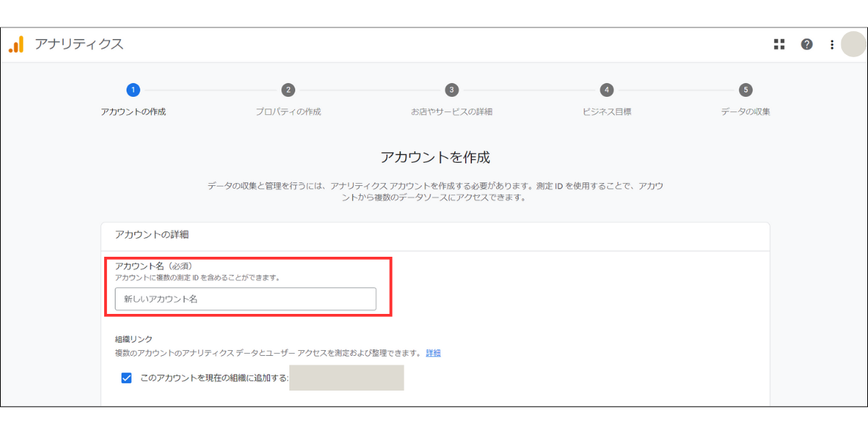Uncheck このアカウントを現在の組織に追加する checkbox
Screen dimensions: 868x434
[127, 378]
